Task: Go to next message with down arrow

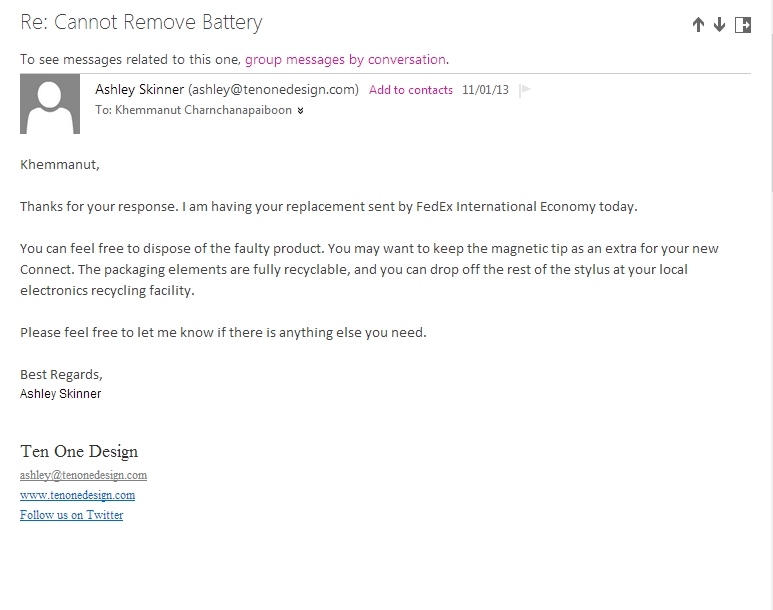Action: click(x=719, y=25)
